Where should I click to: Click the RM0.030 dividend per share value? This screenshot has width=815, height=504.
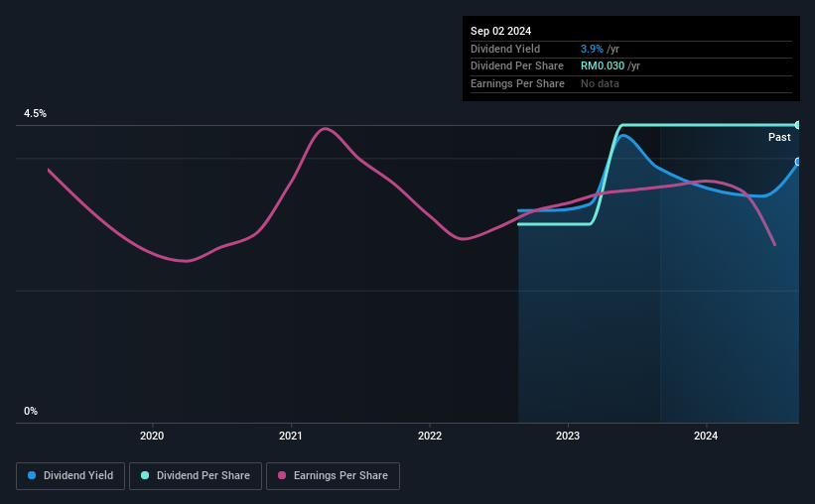(x=603, y=66)
